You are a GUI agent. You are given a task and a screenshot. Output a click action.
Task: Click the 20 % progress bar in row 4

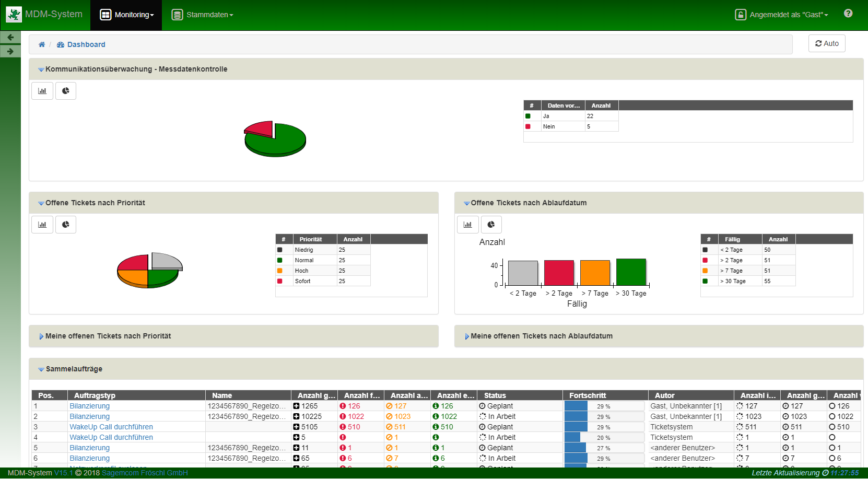tap(604, 437)
